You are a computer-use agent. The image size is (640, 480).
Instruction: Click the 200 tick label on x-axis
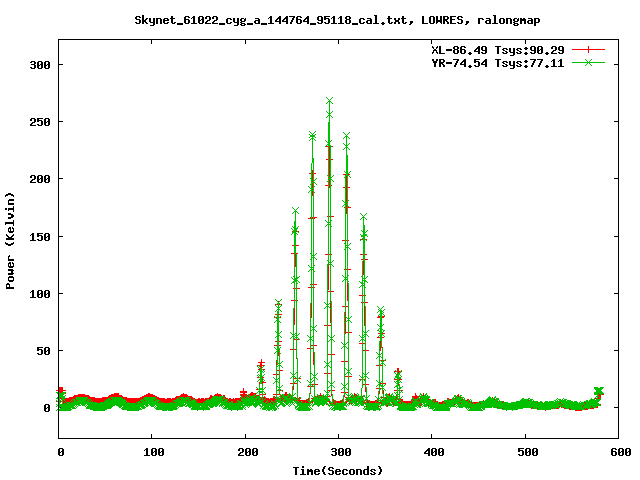[246, 452]
